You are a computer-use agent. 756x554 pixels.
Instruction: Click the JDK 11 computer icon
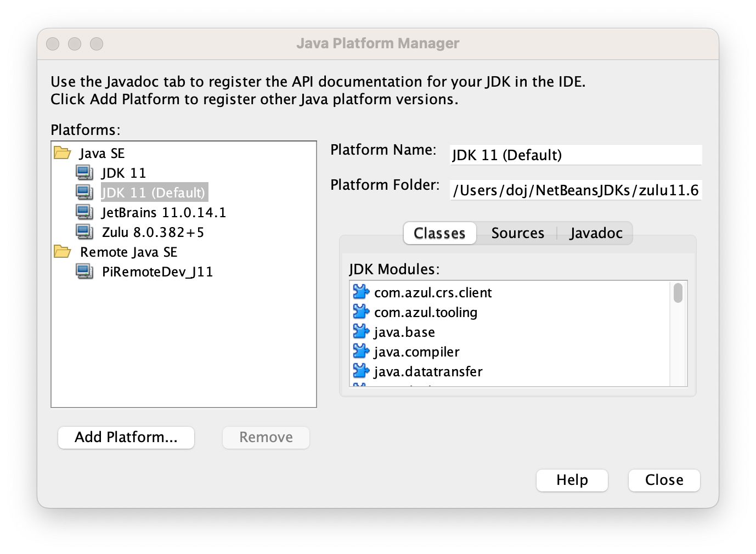coord(84,172)
